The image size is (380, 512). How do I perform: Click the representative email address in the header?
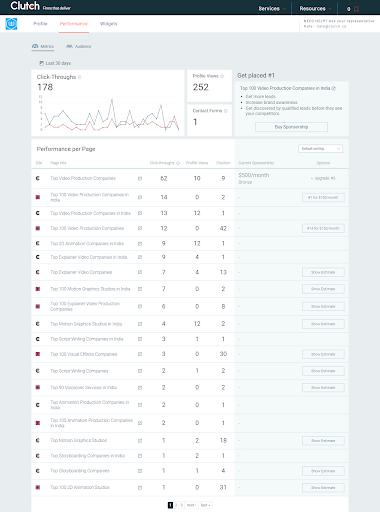[331, 26]
